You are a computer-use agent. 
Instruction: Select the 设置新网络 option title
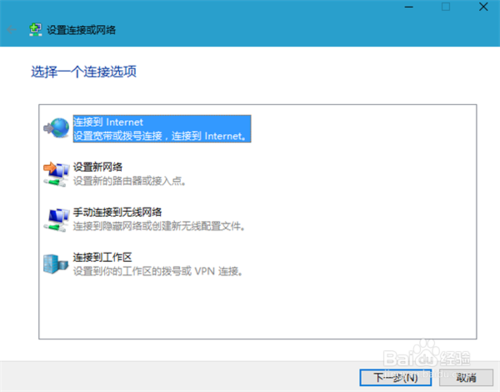point(98,167)
